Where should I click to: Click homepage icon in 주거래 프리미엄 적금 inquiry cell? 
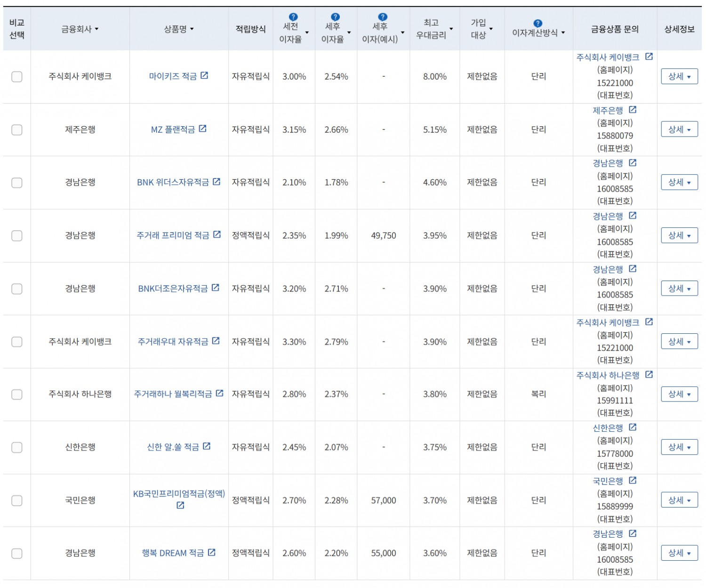click(633, 216)
